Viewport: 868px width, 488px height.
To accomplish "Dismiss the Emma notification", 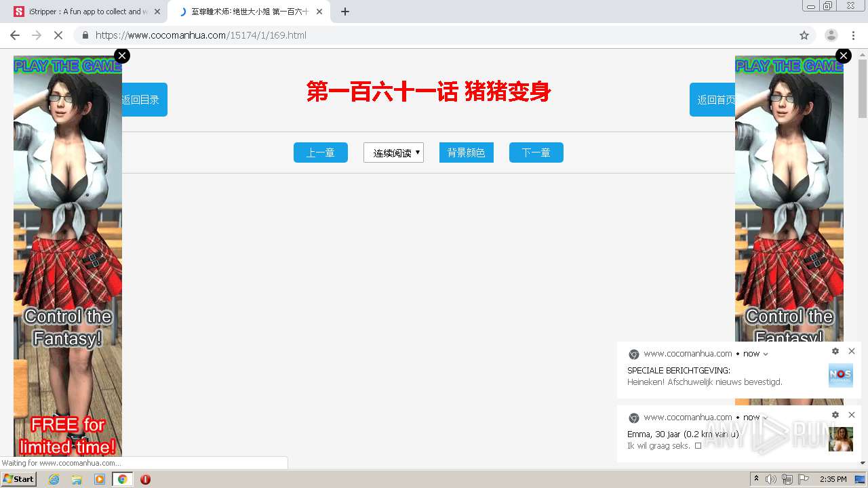I will pos(852,415).
